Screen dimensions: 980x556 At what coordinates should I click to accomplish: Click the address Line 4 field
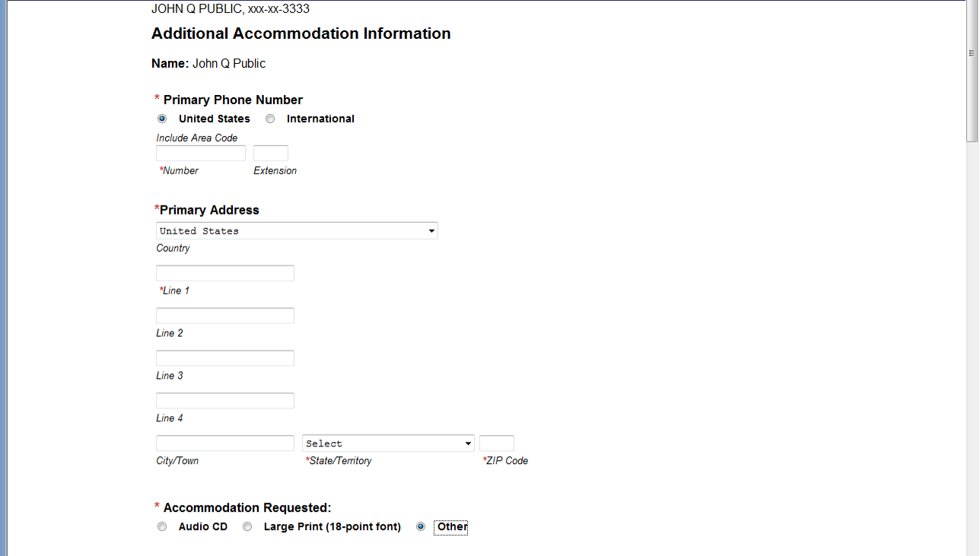225,401
